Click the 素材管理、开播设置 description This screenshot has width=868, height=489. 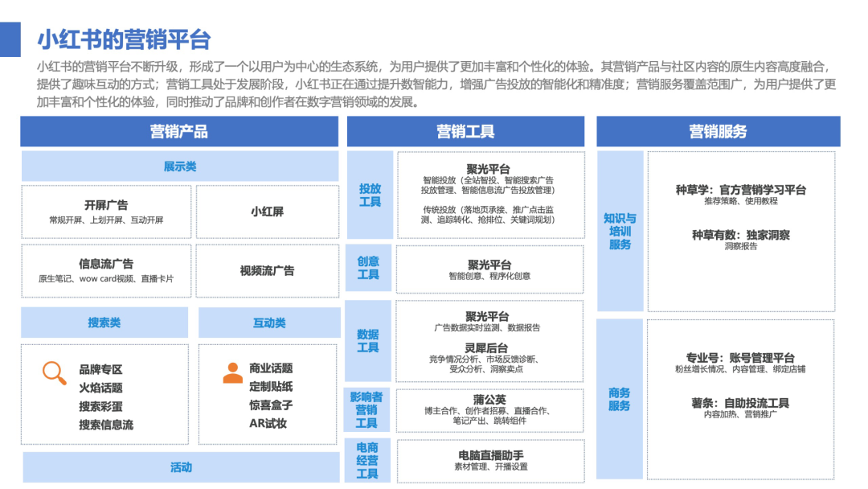(x=490, y=466)
